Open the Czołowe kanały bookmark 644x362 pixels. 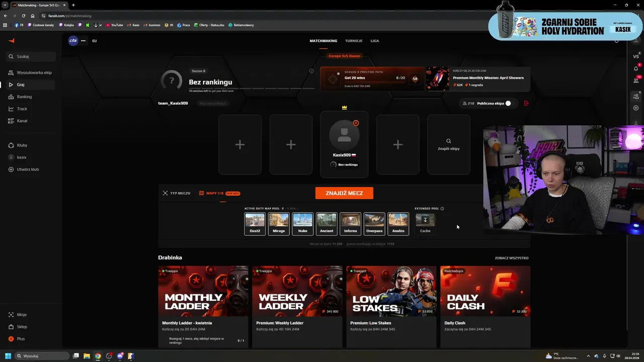(x=41, y=25)
